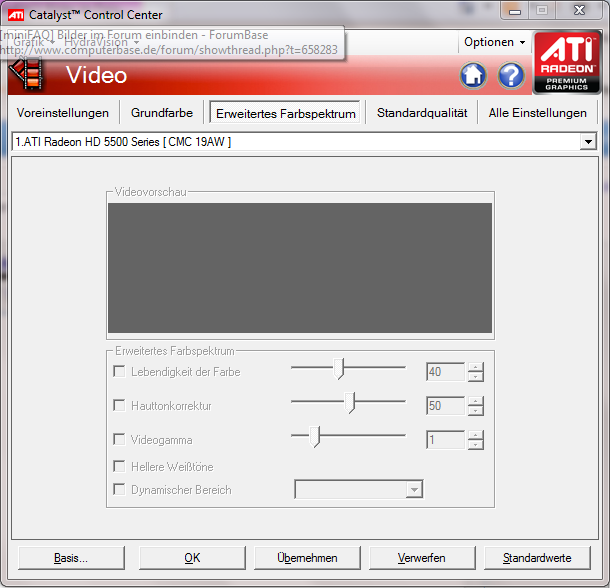Increase Lebendigkeit der Farbe with up arrow

coord(475,367)
